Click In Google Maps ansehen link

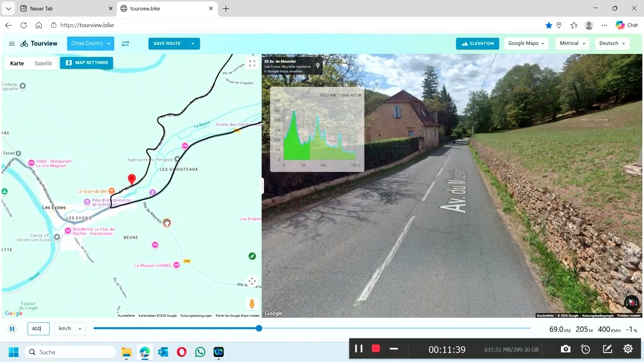point(283,71)
